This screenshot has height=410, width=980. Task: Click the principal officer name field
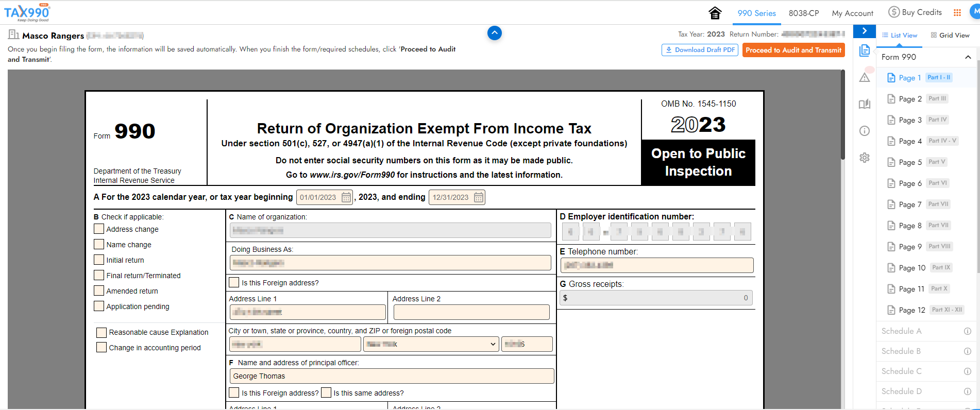click(392, 376)
